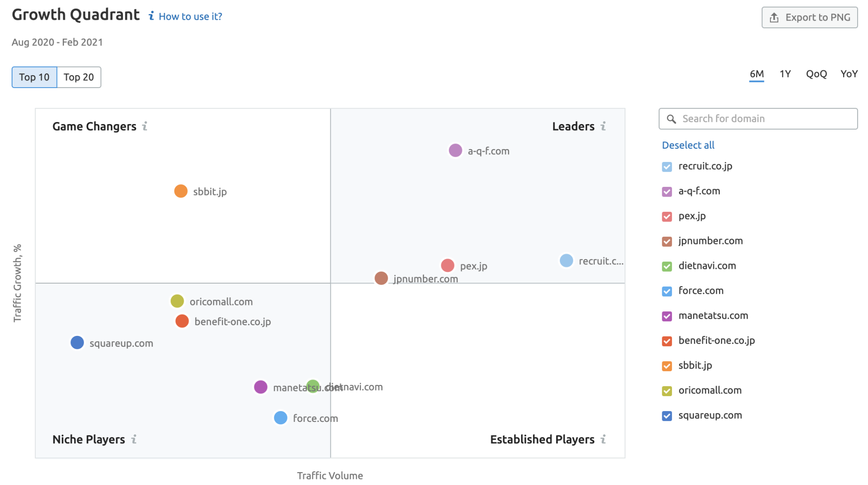Select the YoY comparison
868x485 pixels.
click(x=849, y=74)
